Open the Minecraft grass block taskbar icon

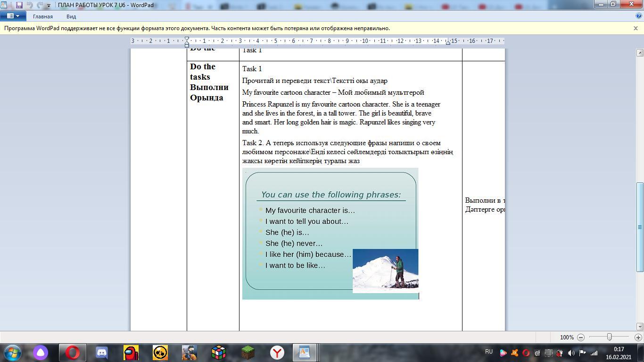[248, 353]
